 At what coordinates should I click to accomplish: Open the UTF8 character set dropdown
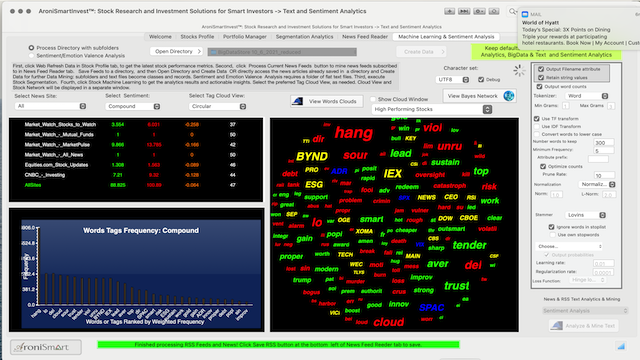(453, 80)
